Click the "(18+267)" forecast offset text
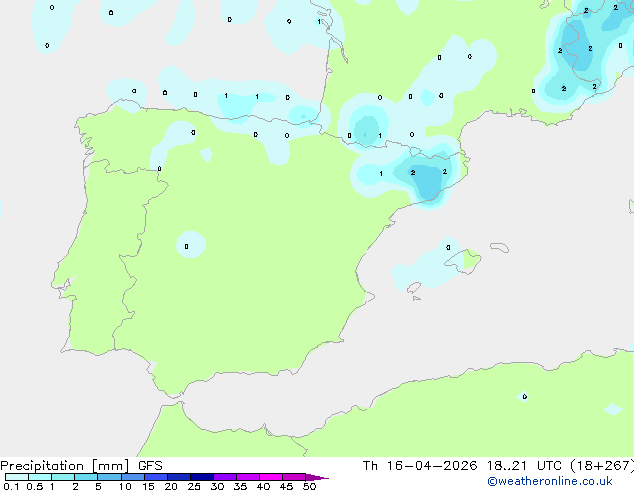 602,466
